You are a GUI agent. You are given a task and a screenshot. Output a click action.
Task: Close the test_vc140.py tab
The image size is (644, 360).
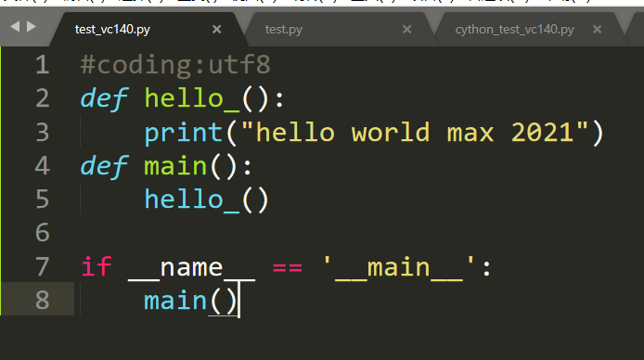click(216, 29)
